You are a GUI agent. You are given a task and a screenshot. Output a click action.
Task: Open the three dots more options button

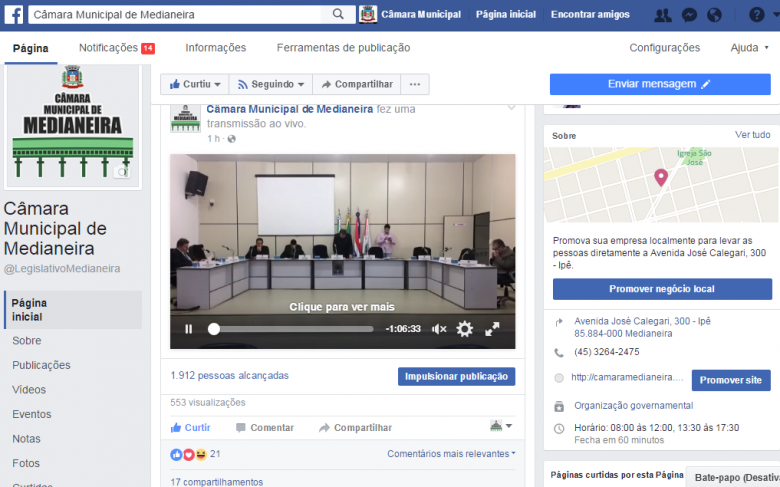415,84
